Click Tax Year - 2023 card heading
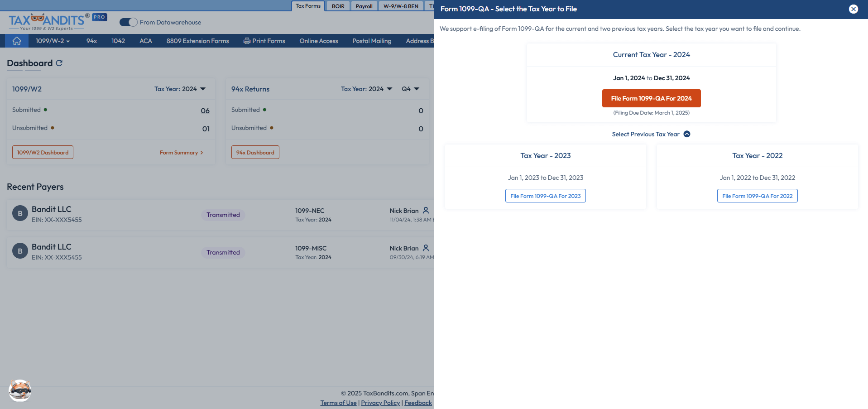 (x=545, y=155)
